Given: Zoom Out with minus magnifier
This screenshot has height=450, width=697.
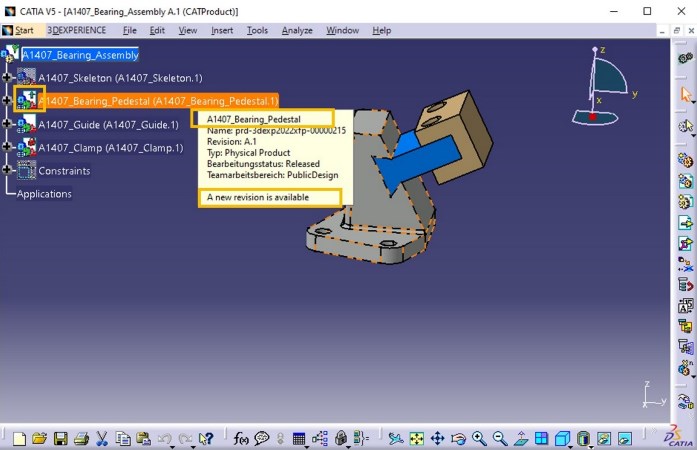Looking at the screenshot, I should (500, 439).
